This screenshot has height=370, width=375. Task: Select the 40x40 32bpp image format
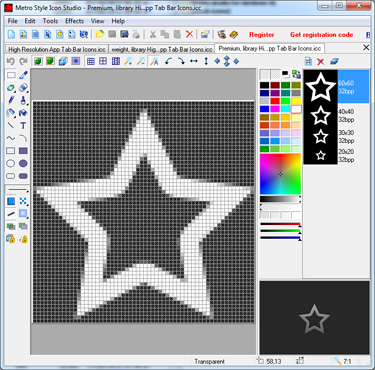tap(337, 116)
